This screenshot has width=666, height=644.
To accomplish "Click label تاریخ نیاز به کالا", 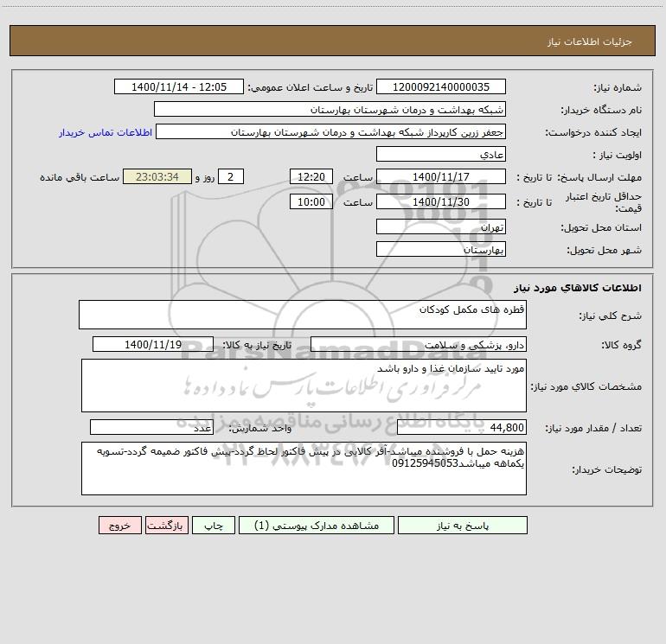I will [258, 345].
